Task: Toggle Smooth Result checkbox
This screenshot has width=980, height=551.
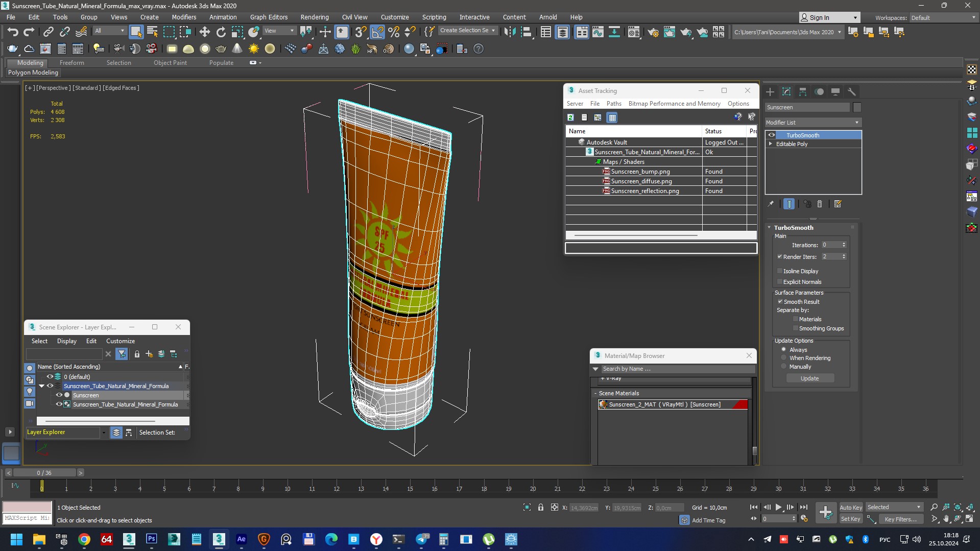Action: (780, 302)
